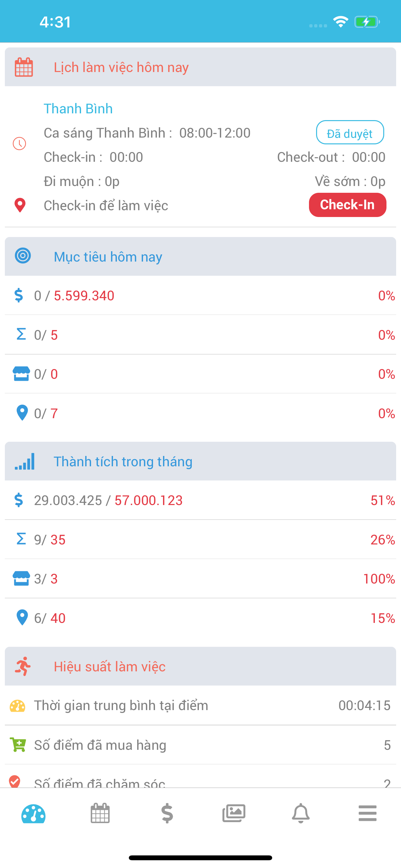Viewport: 401px width, 868px height.
Task: Tap the clock icon beside the shift time
Action: pos(20,144)
